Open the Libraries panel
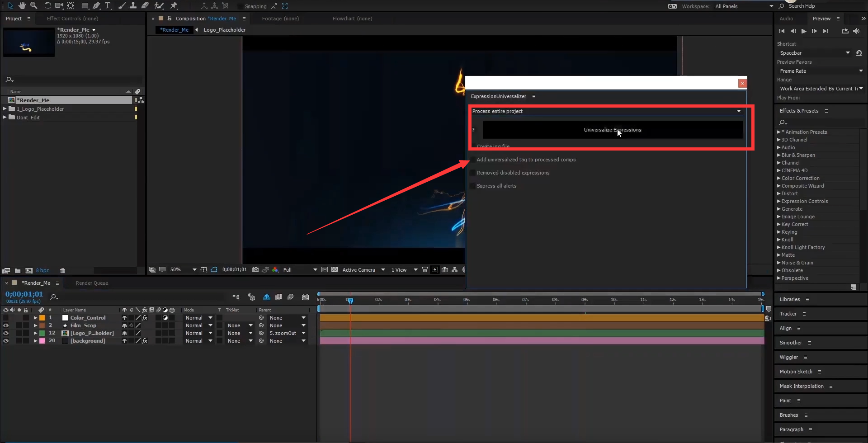868x443 pixels. (790, 299)
